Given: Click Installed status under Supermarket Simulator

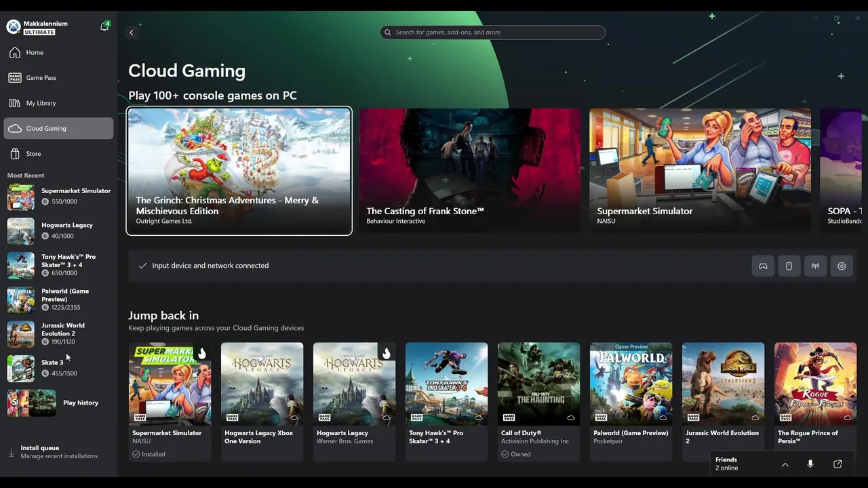Looking at the screenshot, I should (149, 454).
